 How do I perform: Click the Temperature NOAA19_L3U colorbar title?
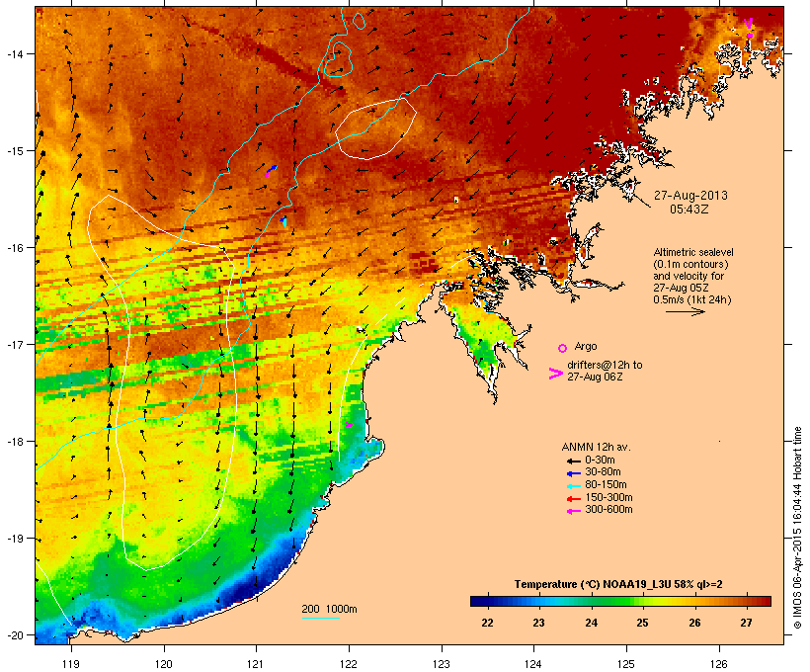[618, 584]
